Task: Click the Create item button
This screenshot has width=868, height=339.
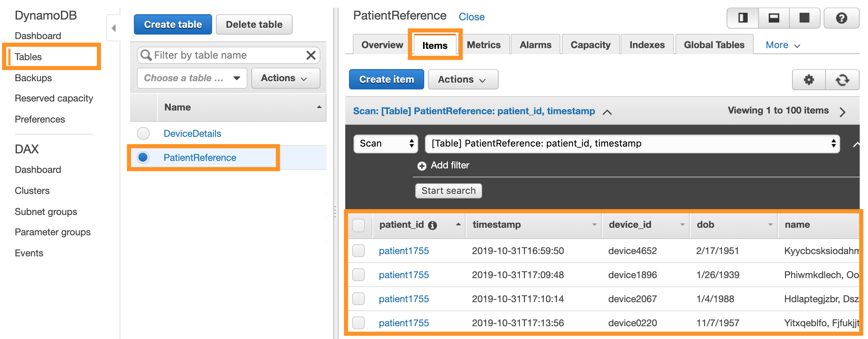Action: point(386,79)
